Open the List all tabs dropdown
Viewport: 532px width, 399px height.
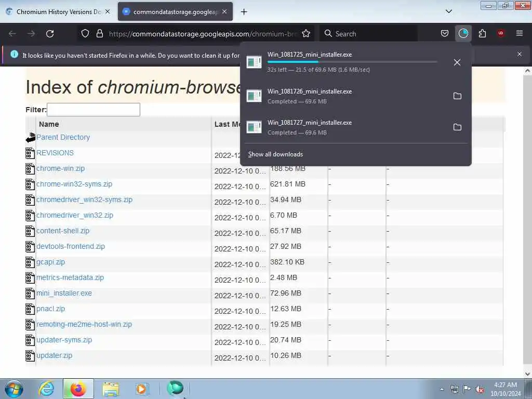pos(448,11)
